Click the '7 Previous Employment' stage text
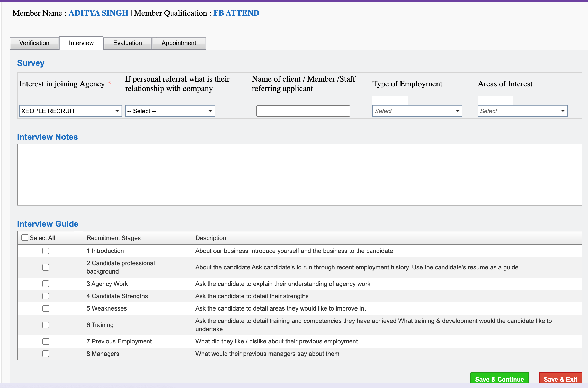This screenshot has width=588, height=388. 119,341
